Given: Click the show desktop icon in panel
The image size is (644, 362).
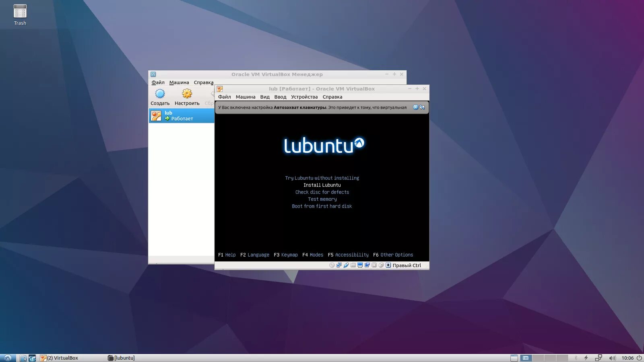Looking at the screenshot, I should (514, 358).
